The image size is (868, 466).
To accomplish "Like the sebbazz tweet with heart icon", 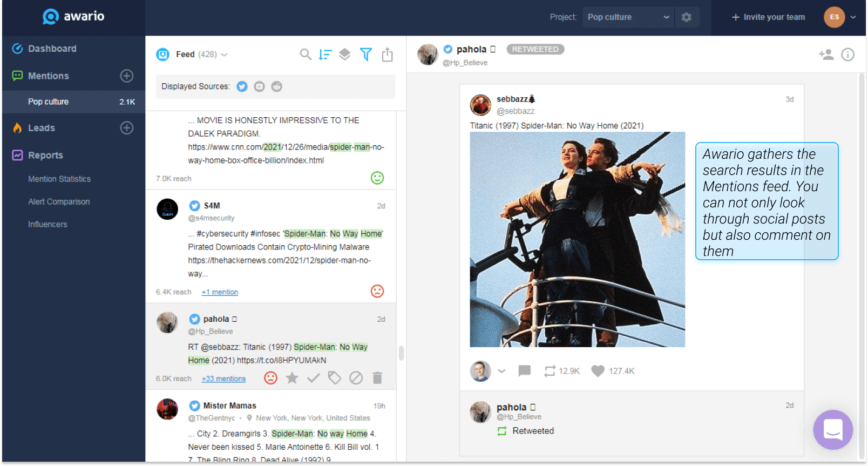I will coord(598,372).
